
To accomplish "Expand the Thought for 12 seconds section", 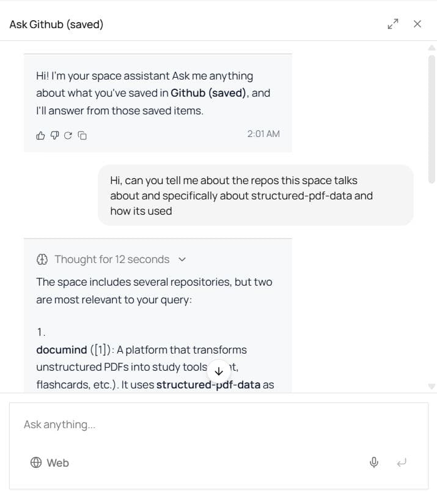I will point(112,259).
